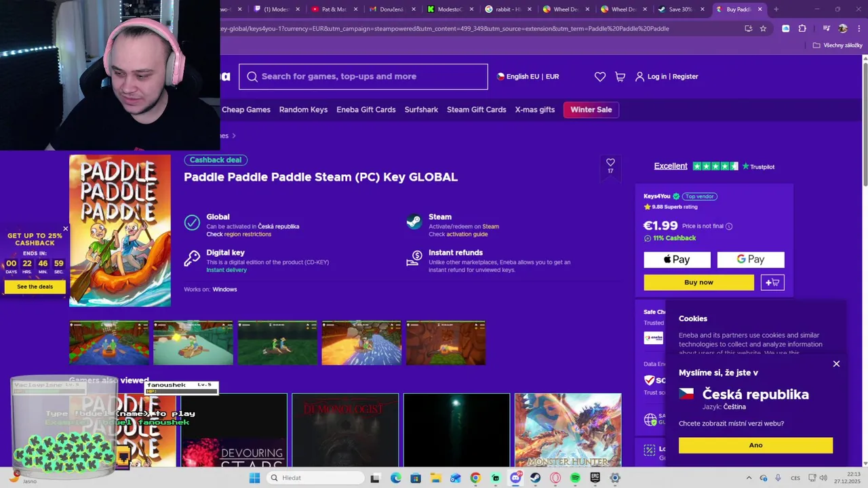Open Steam from the taskbar
Image resolution: width=868 pixels, height=488 pixels.
click(535, 478)
